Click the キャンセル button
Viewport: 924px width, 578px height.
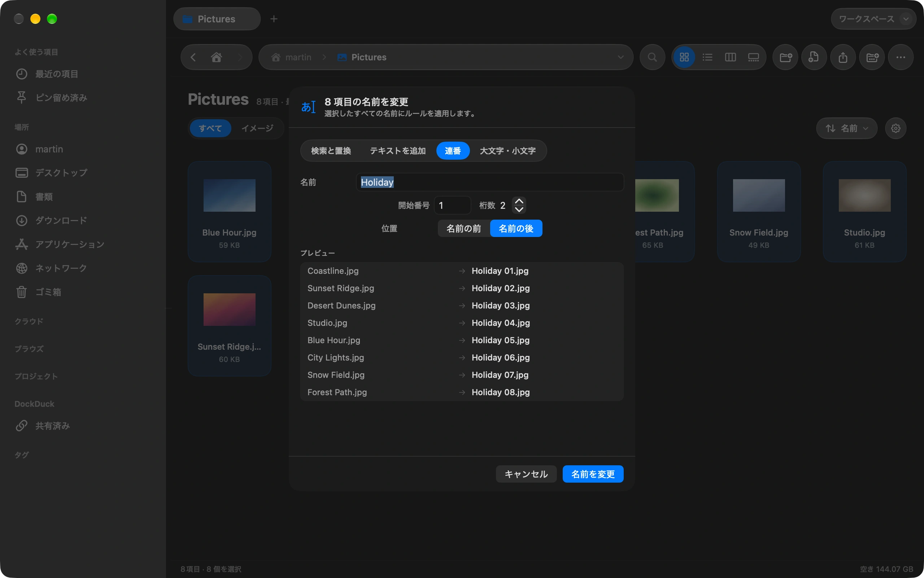526,474
